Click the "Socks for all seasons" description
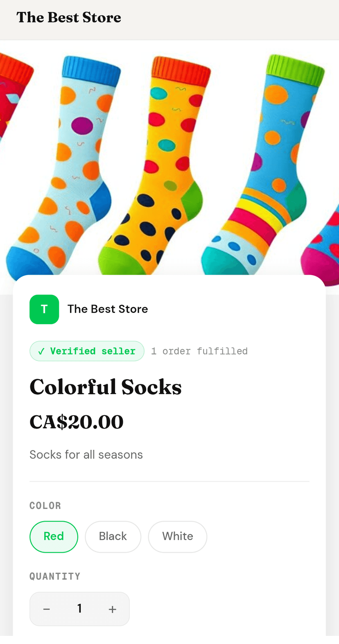 [86, 454]
